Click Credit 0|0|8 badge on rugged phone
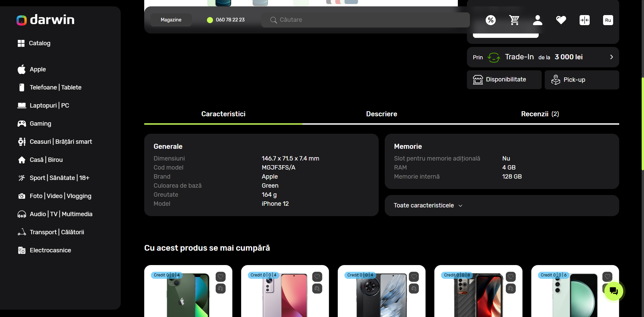The image size is (644, 317). (457, 275)
